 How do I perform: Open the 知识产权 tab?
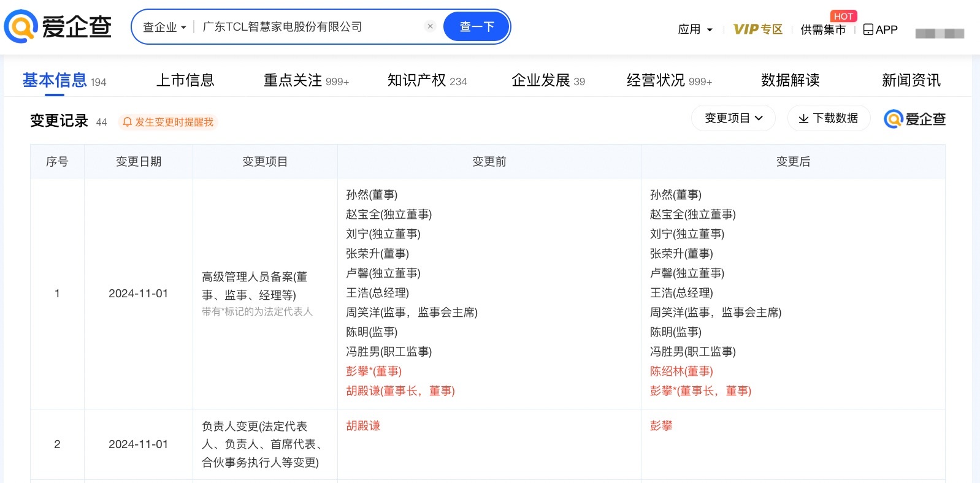pos(427,80)
